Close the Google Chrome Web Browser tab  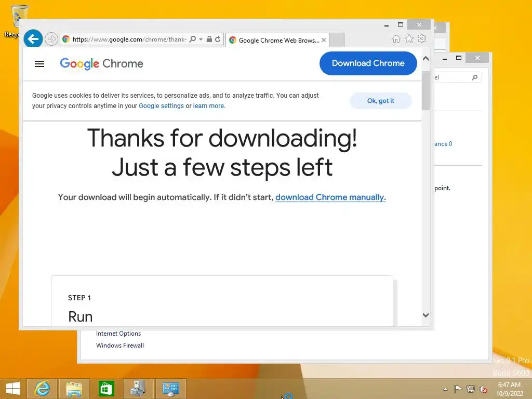pyautogui.click(x=324, y=40)
